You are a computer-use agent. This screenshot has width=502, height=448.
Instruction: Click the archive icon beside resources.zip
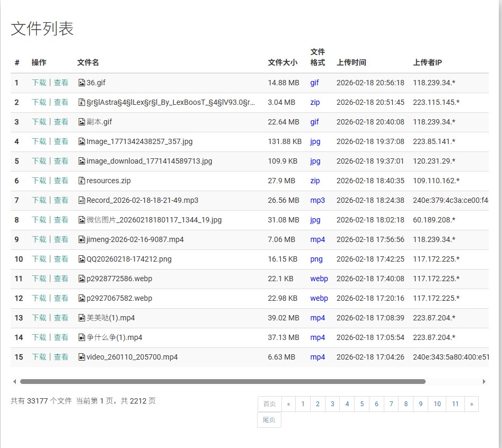[82, 181]
